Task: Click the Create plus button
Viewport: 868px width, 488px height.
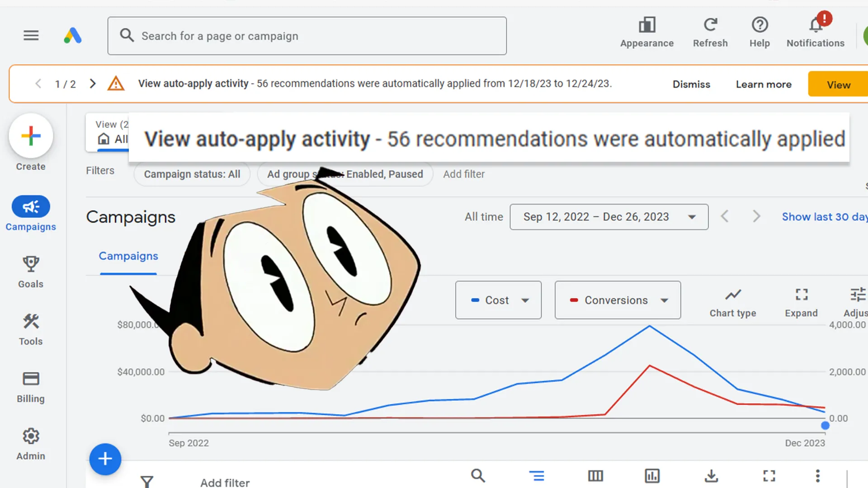Action: coord(31,136)
